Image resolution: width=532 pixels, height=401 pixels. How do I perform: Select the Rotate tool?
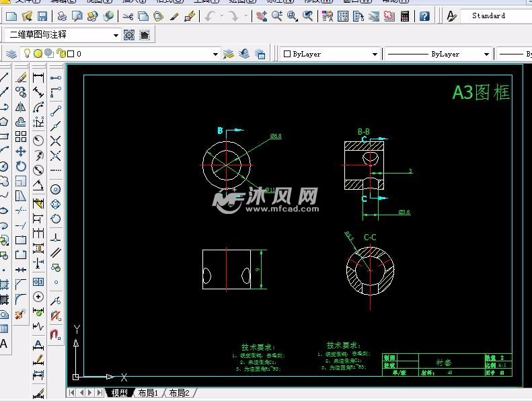[21, 166]
